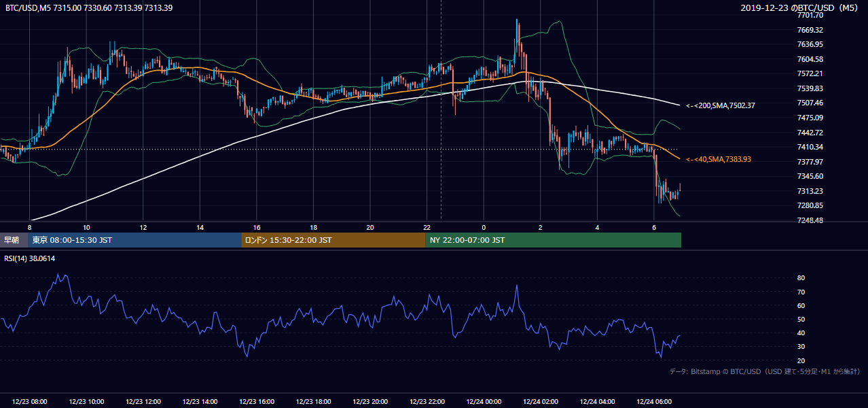Viewport: 868px width, 408px height.
Task: Click the hour 2 tick under price chart
Action: [540, 227]
